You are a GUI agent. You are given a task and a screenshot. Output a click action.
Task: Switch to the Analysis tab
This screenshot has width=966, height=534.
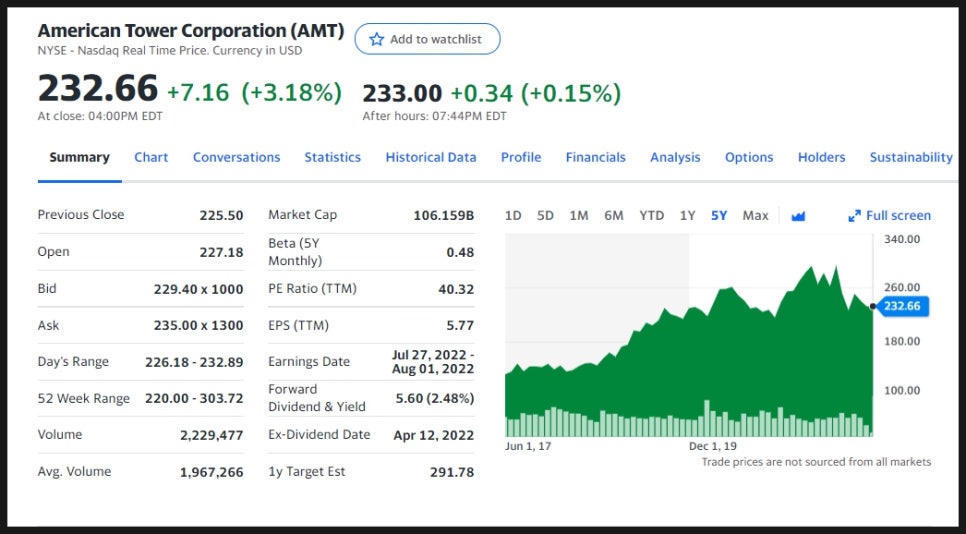(675, 158)
